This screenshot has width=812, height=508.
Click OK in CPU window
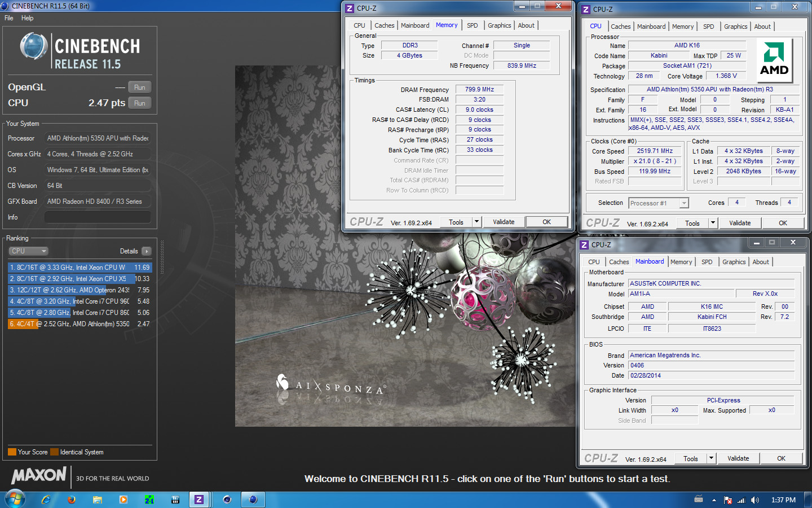click(x=783, y=224)
